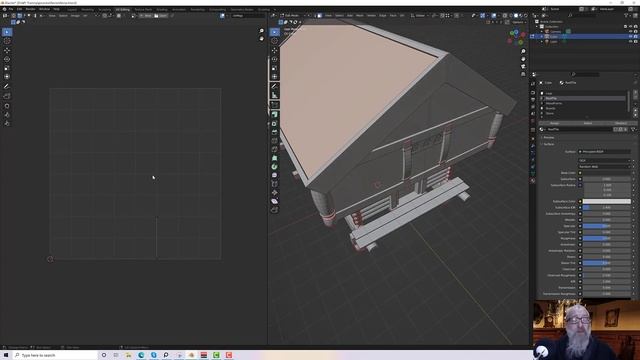Click the Subsurface Color swatch
Screen dimensions: 640x360
[607, 201]
